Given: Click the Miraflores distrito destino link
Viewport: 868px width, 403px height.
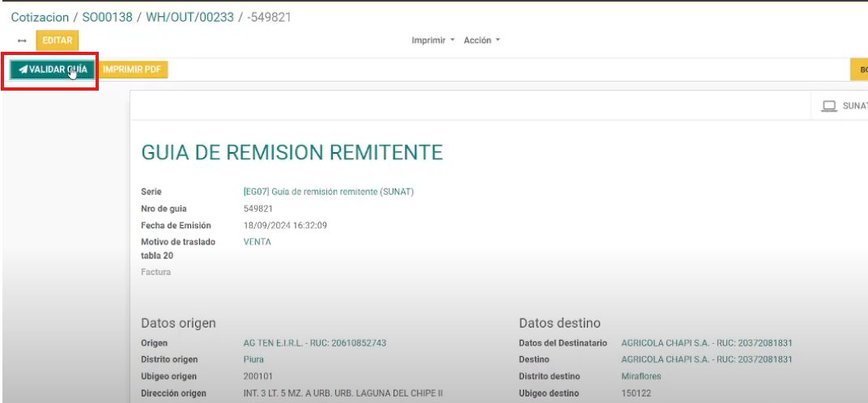Looking at the screenshot, I should [641, 376].
